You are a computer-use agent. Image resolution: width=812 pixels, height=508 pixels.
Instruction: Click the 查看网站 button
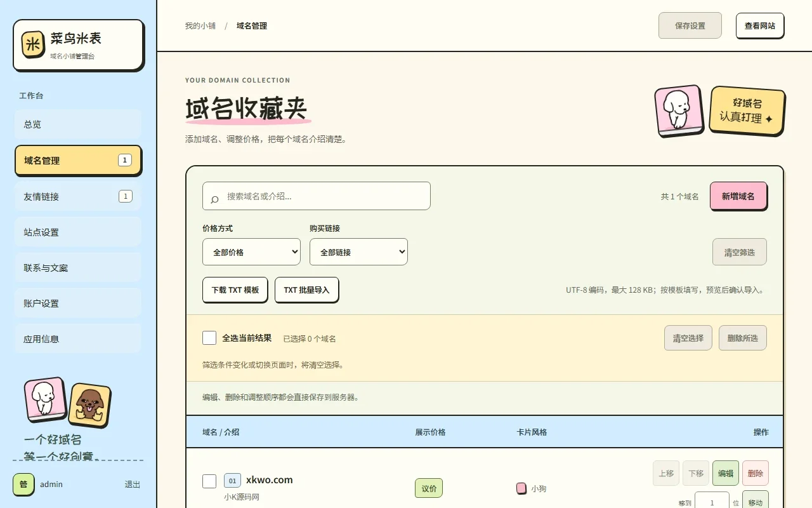(x=760, y=25)
